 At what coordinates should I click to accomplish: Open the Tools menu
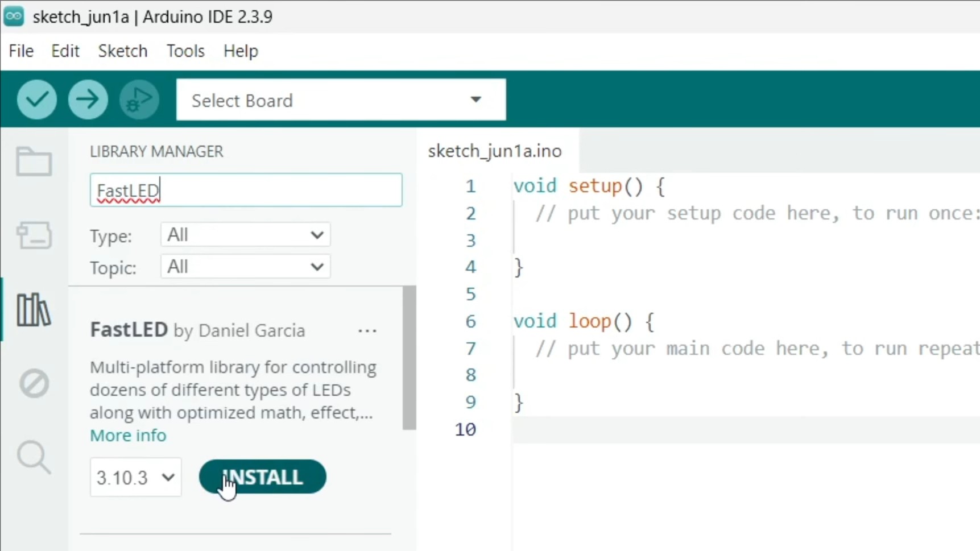coord(185,51)
